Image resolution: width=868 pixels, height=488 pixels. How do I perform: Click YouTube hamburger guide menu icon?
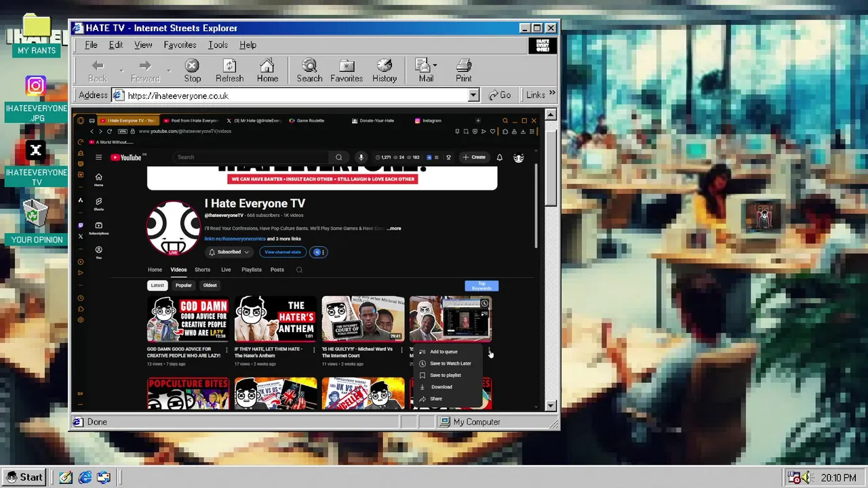(98, 157)
